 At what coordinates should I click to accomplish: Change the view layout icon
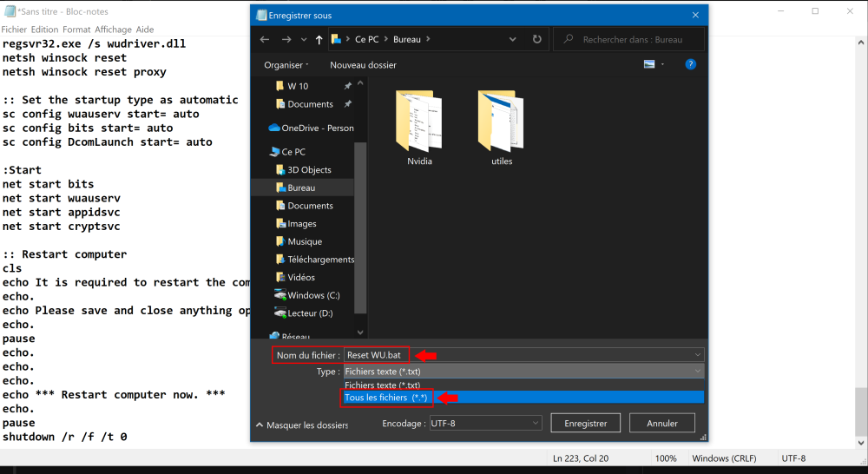(x=649, y=64)
